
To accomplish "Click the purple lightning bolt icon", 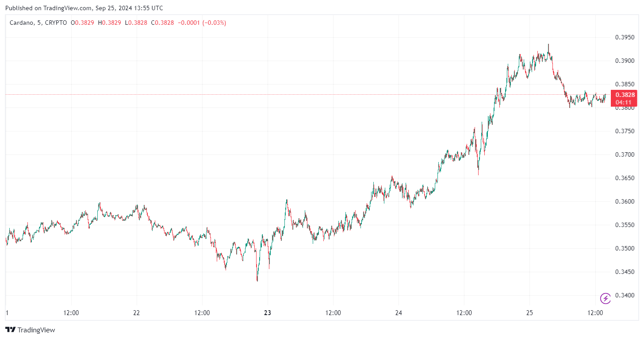I will (605, 298).
